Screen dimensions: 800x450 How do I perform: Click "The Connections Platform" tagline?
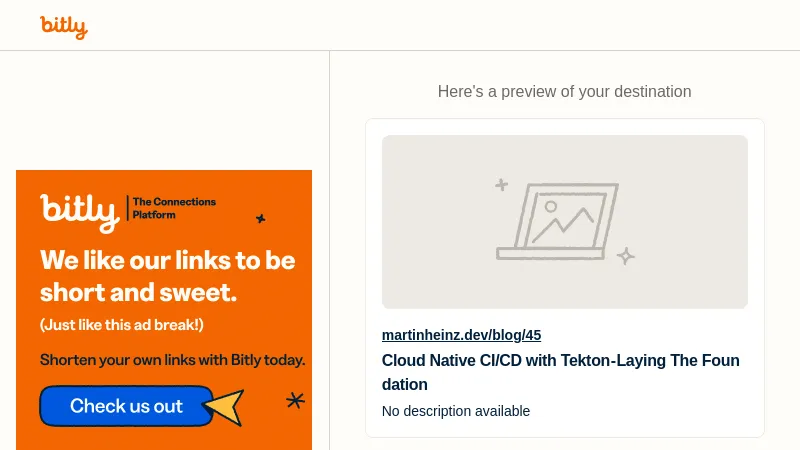tap(174, 208)
